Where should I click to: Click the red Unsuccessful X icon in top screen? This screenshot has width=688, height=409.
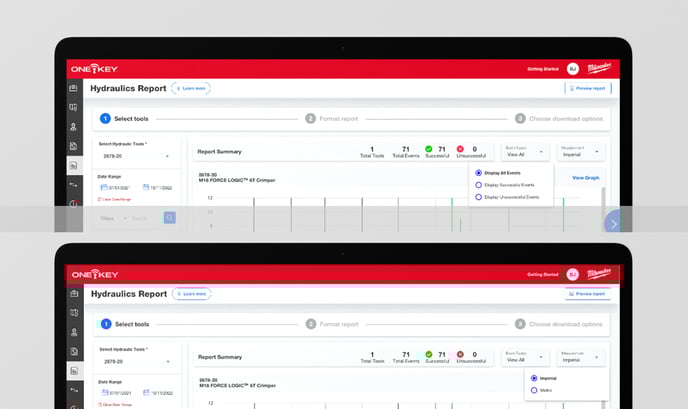pos(460,149)
